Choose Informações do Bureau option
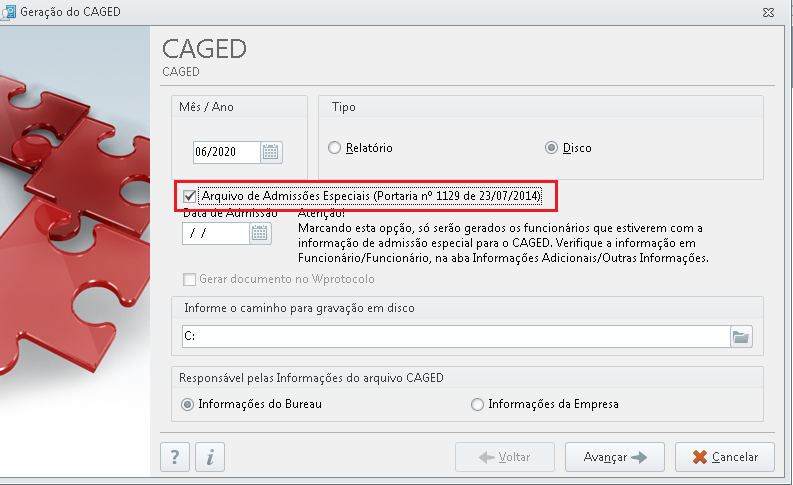 pyautogui.click(x=188, y=405)
